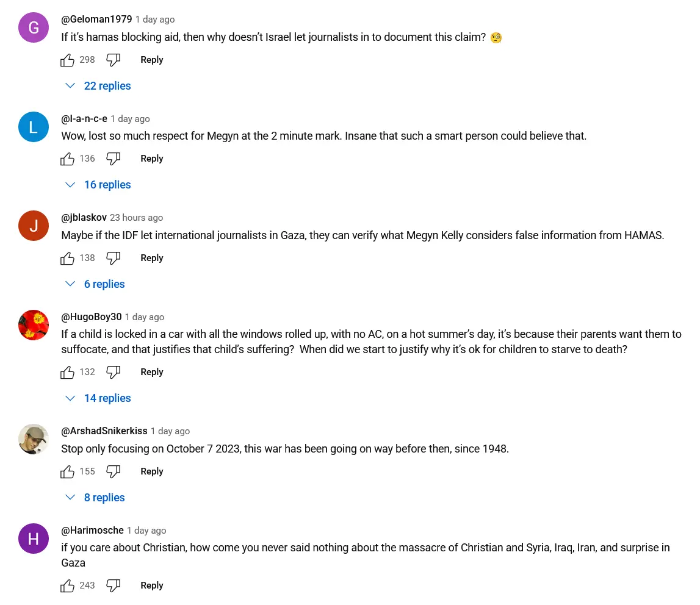
Task: Reply to @Geloman1979's comment
Action: click(x=152, y=60)
